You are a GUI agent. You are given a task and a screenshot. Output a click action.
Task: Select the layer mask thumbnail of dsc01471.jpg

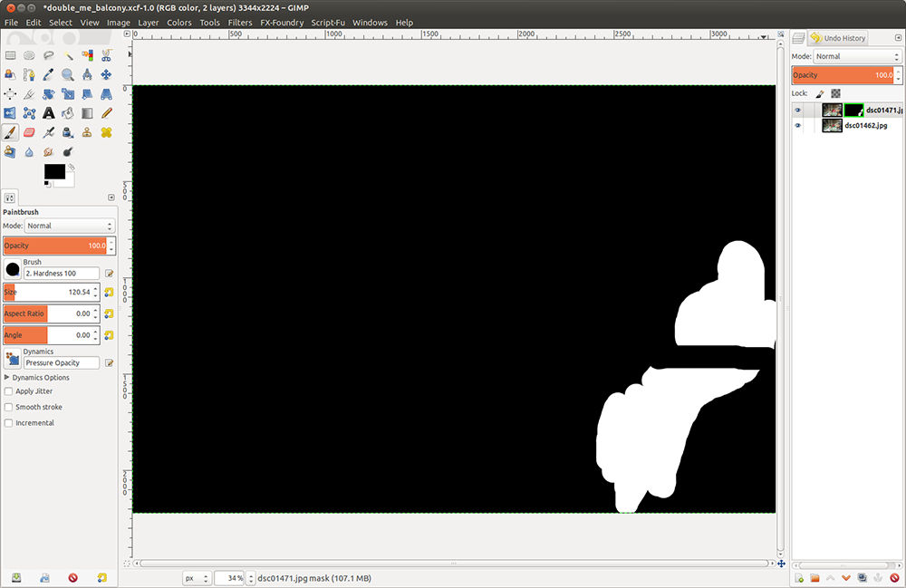853,110
